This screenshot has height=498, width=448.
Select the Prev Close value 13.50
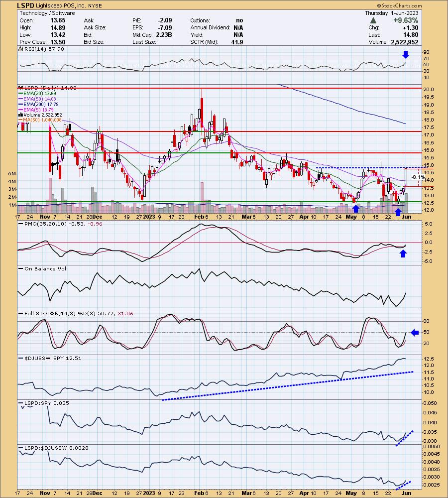point(58,42)
